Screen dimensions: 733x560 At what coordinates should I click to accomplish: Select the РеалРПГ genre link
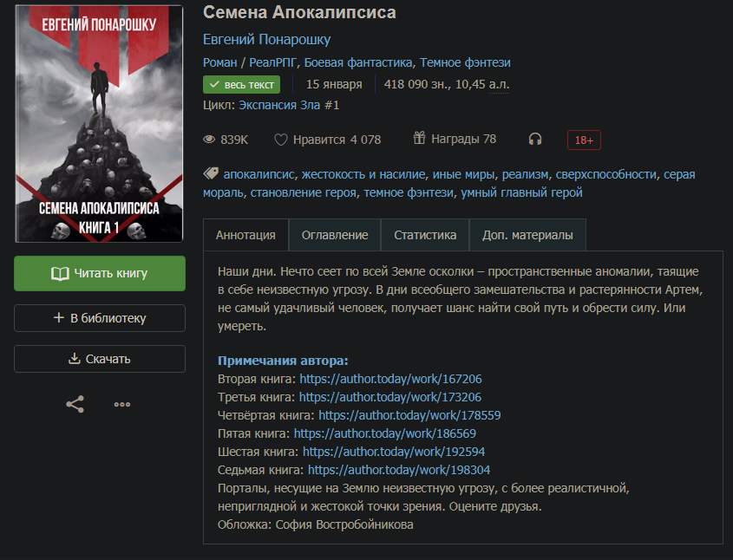coord(272,62)
